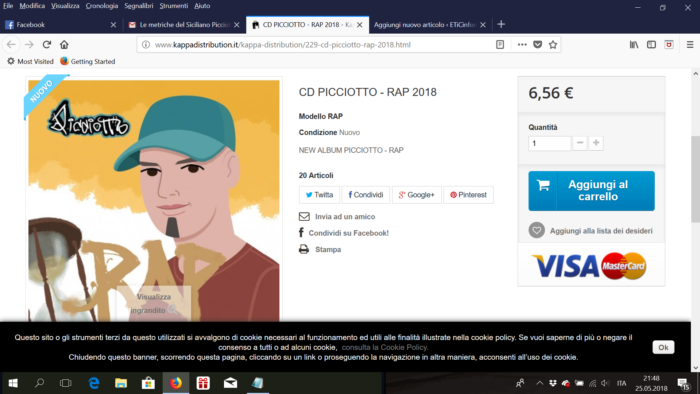Open a new tab

point(501,25)
